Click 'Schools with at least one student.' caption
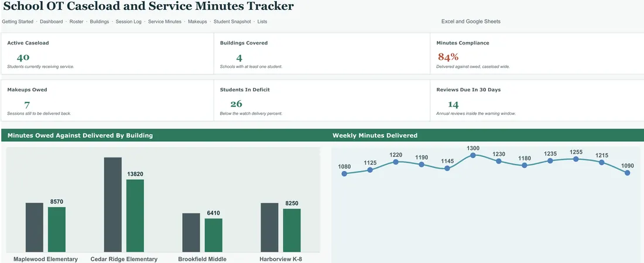This screenshot has height=263, width=644. [x=251, y=67]
